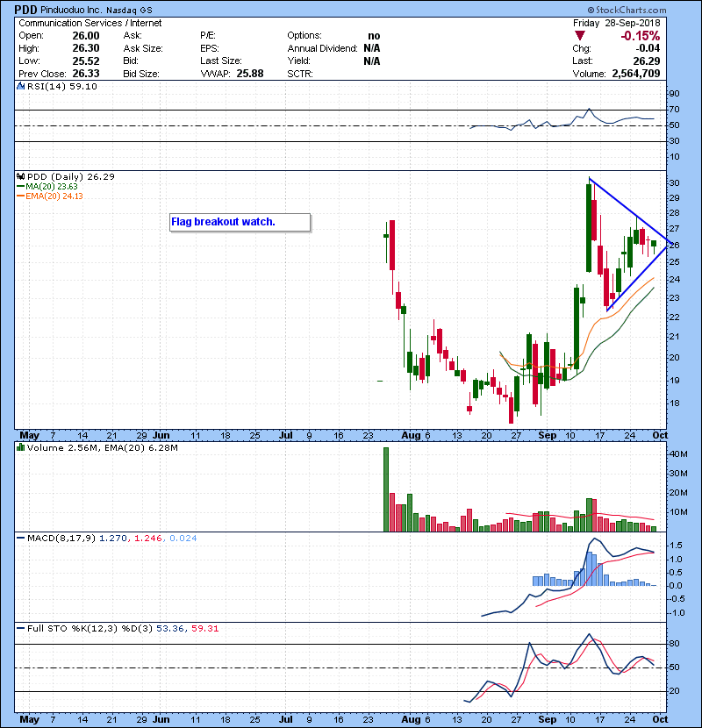702x728 pixels.
Task: Click the "PDD (Daily) 26.29" chart label
Action: coord(70,176)
